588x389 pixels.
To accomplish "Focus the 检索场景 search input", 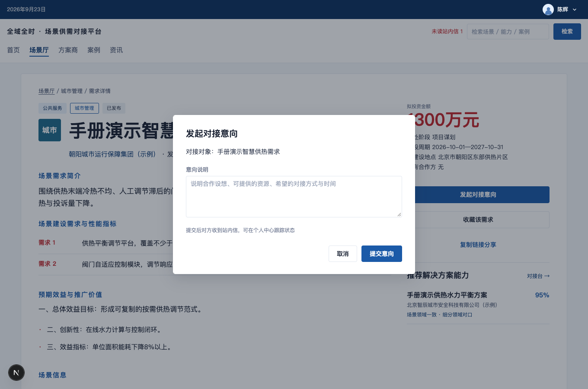I will (x=508, y=32).
